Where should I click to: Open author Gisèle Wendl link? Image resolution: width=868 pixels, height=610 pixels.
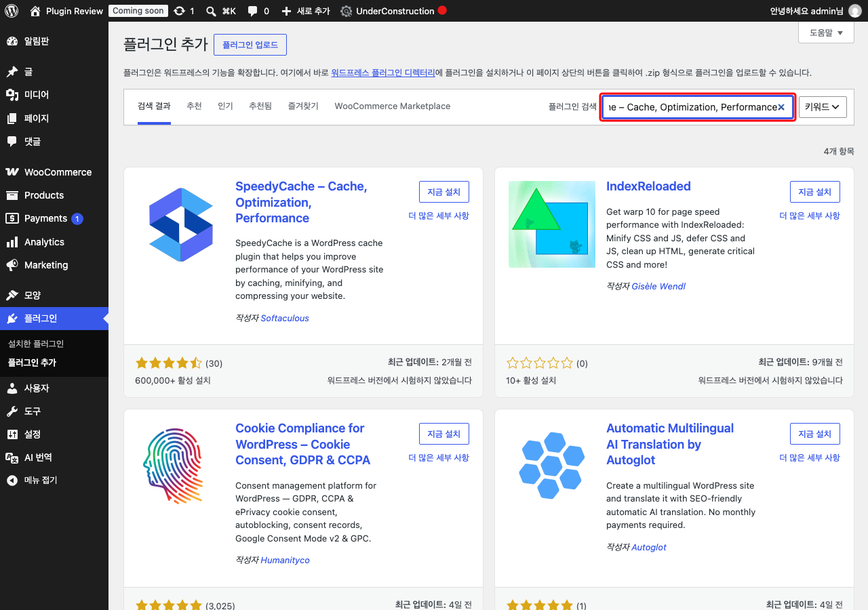(x=658, y=286)
